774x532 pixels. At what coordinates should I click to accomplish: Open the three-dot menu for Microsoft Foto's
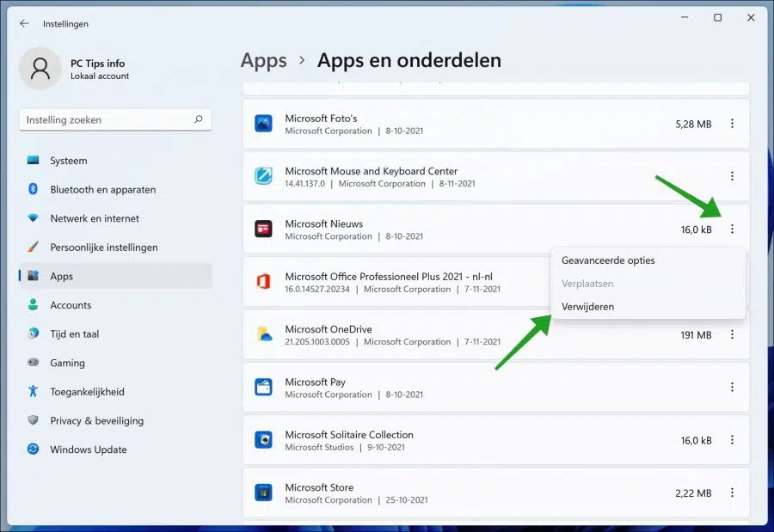pyautogui.click(x=732, y=124)
